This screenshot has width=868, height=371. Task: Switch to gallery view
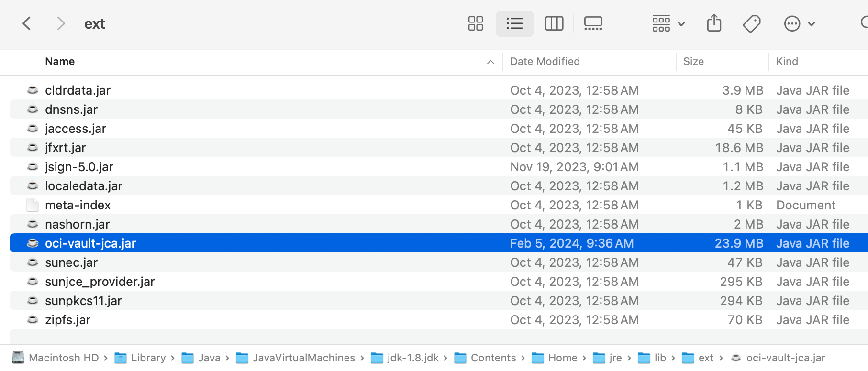pyautogui.click(x=593, y=23)
